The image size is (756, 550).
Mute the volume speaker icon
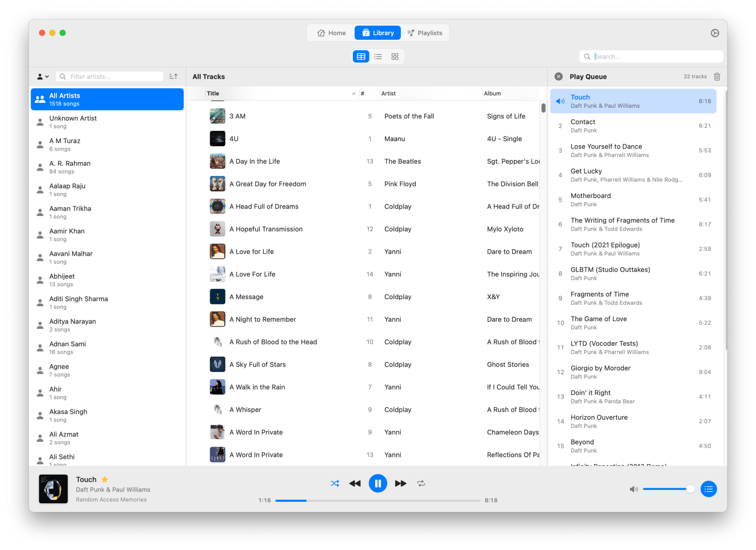point(633,489)
